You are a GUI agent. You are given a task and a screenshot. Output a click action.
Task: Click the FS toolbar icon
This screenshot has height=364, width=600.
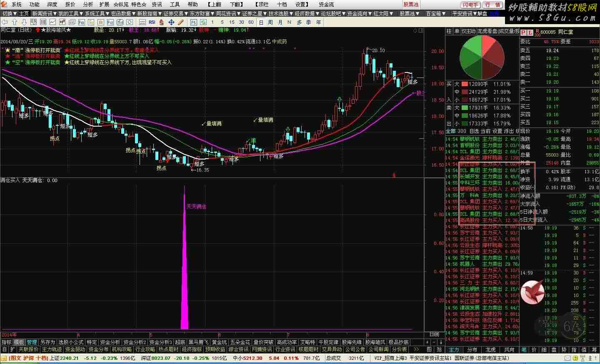click(x=194, y=22)
